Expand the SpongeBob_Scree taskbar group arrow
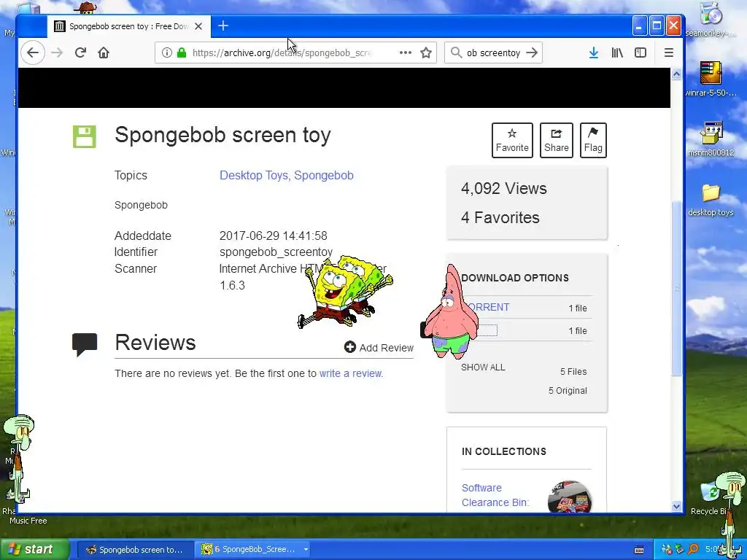Image resolution: width=747 pixels, height=560 pixels. point(306,550)
